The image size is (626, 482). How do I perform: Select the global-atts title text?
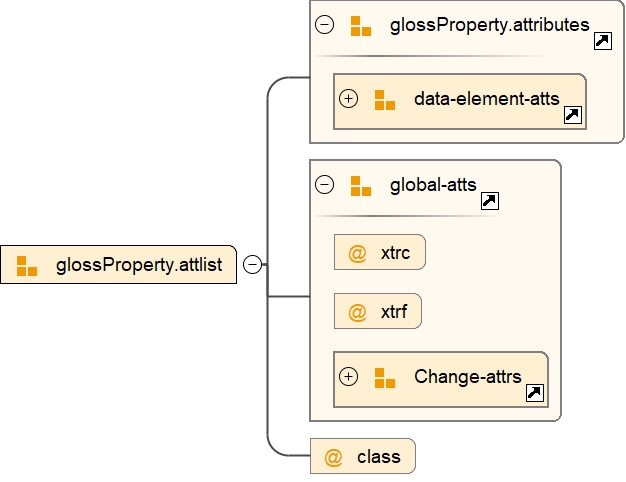click(433, 185)
